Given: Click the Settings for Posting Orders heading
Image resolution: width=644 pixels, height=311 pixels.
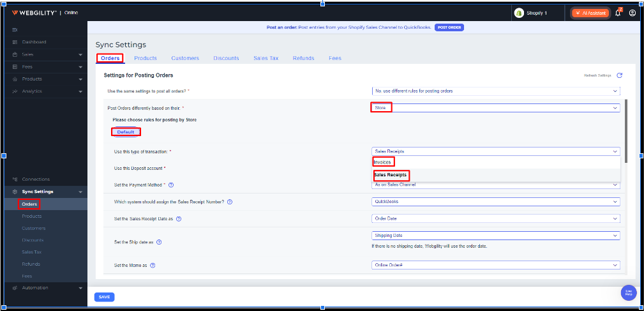Looking at the screenshot, I should 139,75.
